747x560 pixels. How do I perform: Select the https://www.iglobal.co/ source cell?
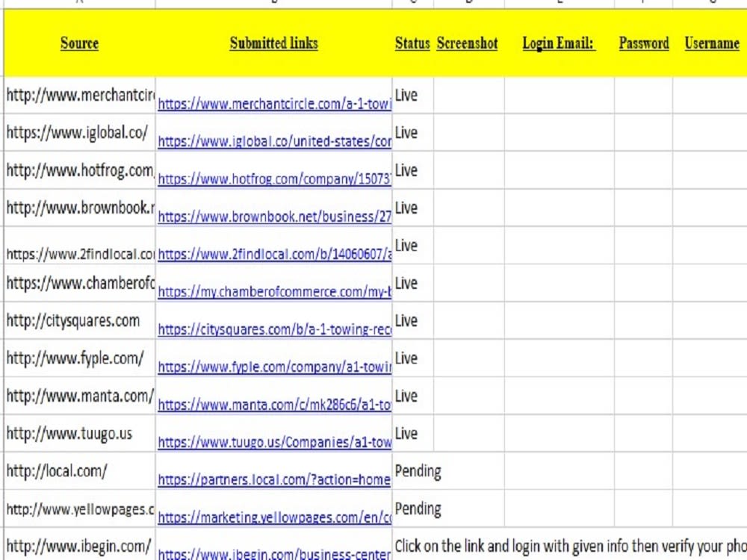(80, 133)
